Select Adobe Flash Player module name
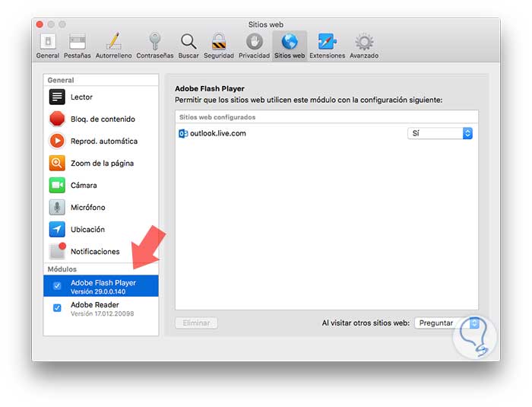Image resolution: width=532 pixels, height=407 pixels. (103, 283)
